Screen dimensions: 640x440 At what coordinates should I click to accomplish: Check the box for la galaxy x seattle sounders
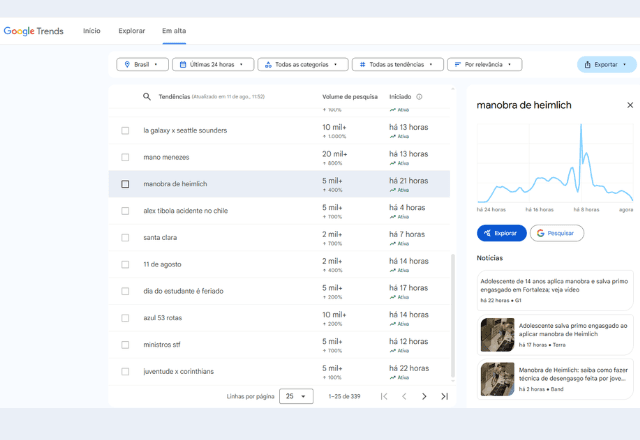pyautogui.click(x=125, y=131)
